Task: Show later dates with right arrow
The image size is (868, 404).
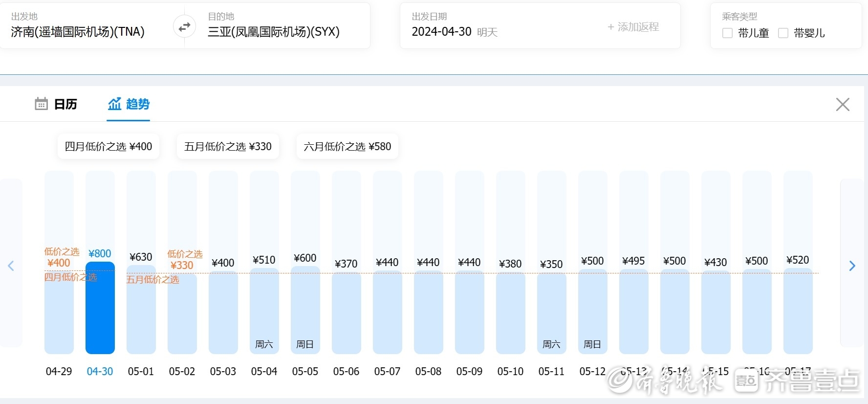Action: pos(852,266)
